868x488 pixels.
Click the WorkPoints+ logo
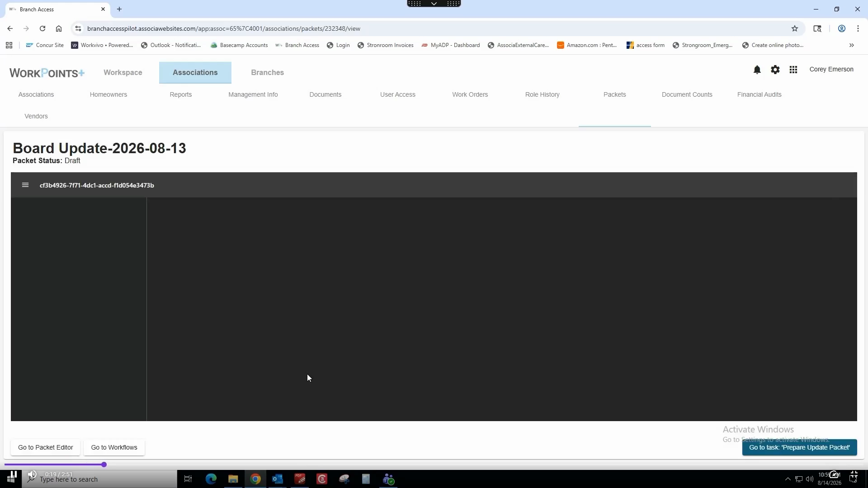coord(47,73)
